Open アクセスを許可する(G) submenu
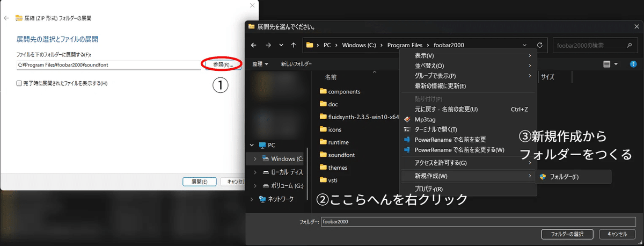This screenshot has width=644, height=246. [x=469, y=163]
